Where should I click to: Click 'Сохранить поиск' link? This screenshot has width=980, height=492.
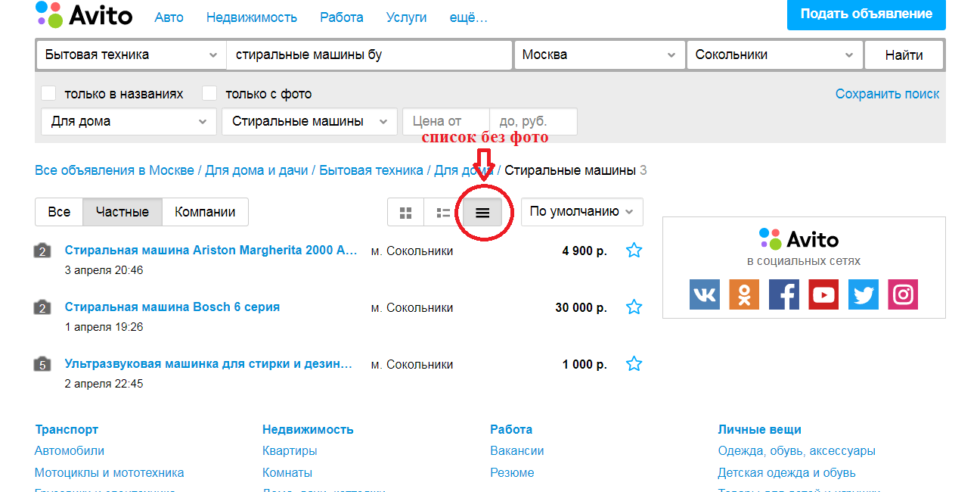coord(887,94)
